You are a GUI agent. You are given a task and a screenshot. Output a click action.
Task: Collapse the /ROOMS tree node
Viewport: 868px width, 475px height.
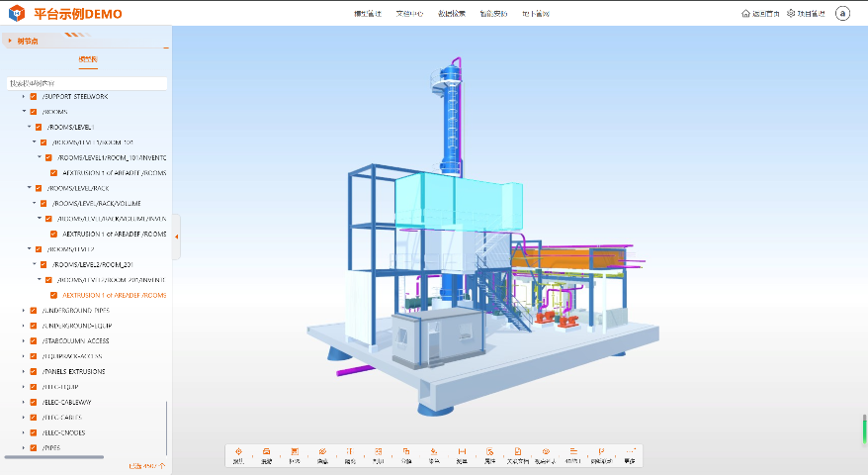click(24, 112)
